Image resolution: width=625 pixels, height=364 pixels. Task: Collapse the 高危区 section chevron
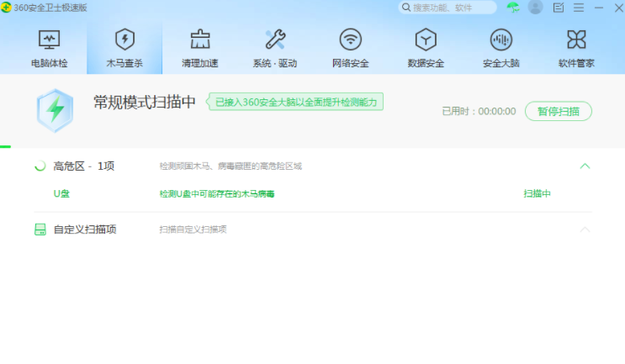point(585,166)
